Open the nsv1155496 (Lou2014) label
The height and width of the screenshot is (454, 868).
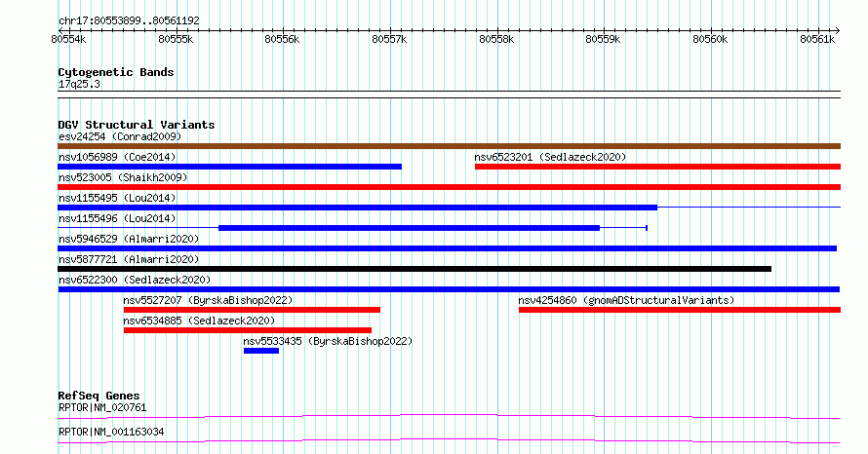pos(117,218)
